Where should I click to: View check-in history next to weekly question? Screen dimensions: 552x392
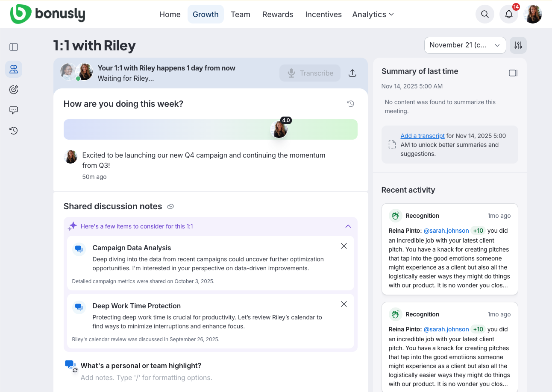click(x=350, y=104)
